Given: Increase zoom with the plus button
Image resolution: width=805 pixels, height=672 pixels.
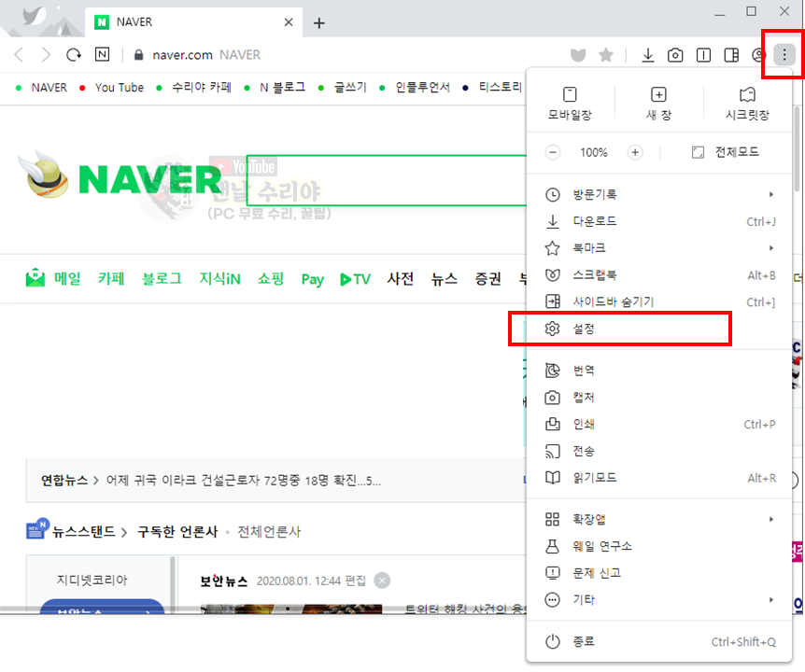Looking at the screenshot, I should [635, 152].
